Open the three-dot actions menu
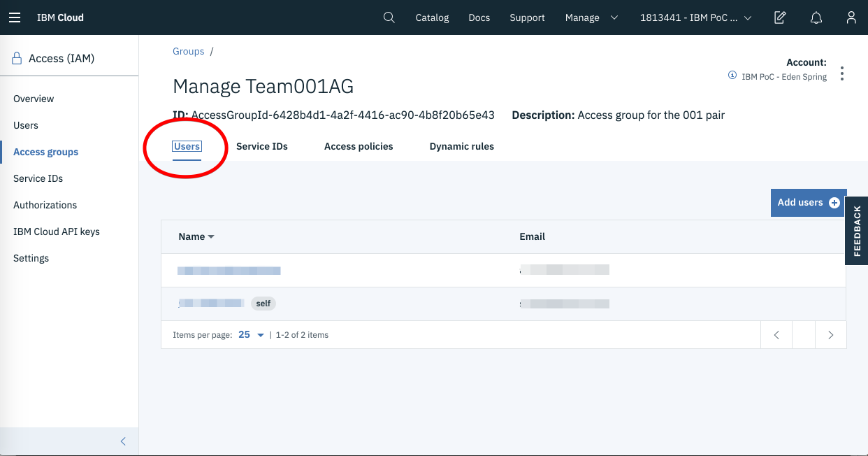 [x=842, y=73]
